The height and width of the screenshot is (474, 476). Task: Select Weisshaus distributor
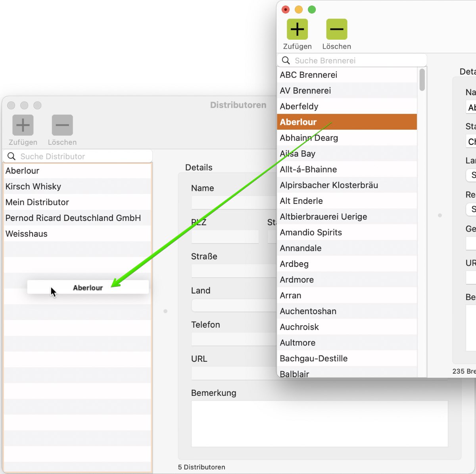77,234
